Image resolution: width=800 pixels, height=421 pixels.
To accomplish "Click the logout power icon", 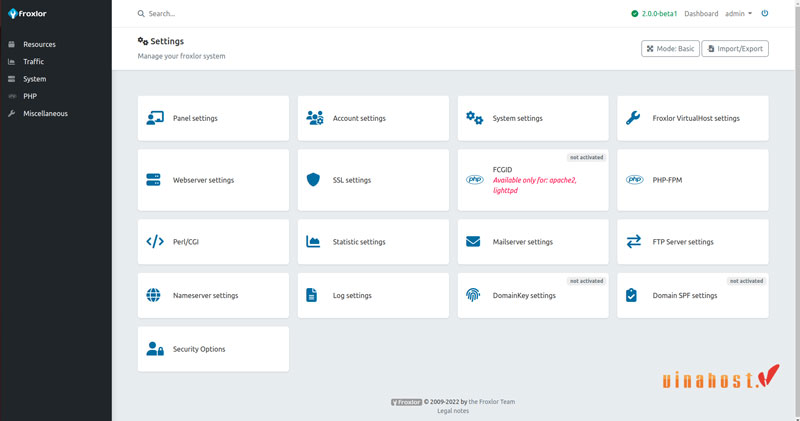I will click(x=764, y=13).
